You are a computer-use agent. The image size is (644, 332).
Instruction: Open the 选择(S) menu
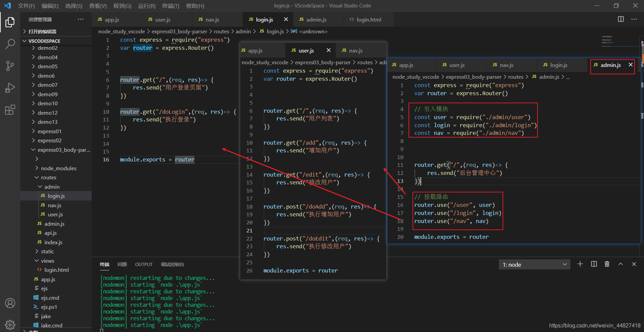click(74, 6)
